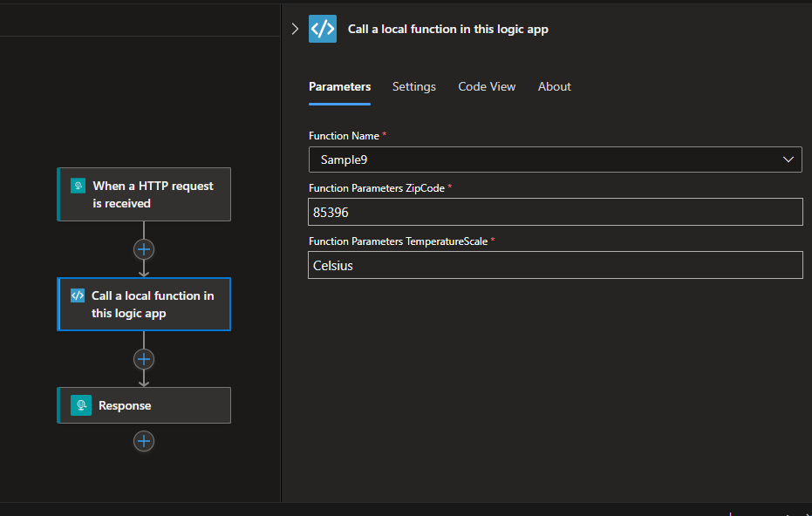The width and height of the screenshot is (812, 516).
Task: Select the Response action node
Action: 144,405
